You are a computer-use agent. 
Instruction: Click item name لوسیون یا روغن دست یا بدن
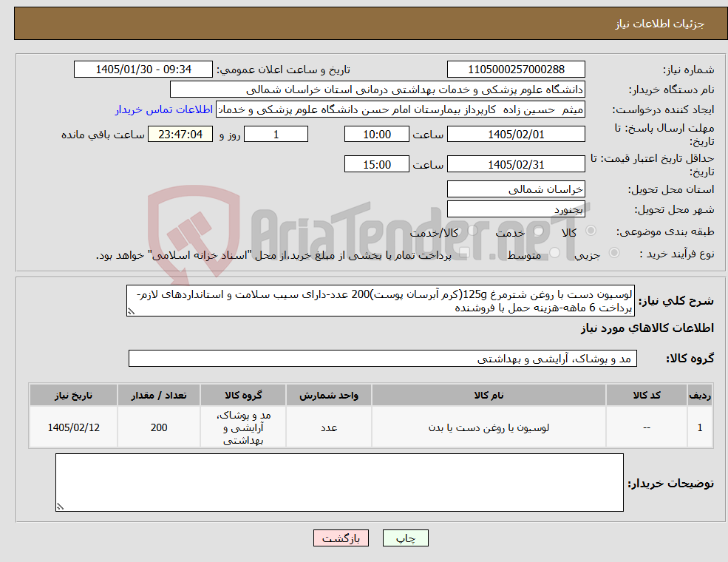click(x=489, y=427)
